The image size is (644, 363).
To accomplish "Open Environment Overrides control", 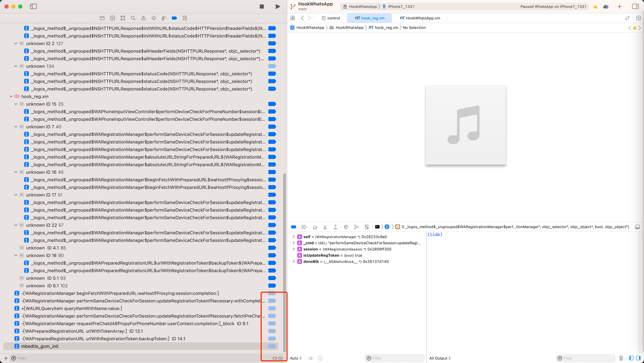I will (367, 227).
